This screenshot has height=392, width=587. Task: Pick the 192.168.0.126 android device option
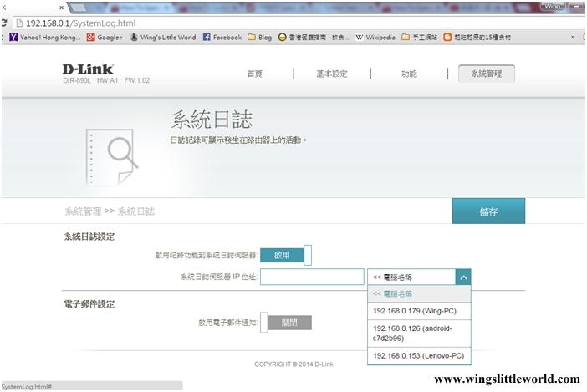pyautogui.click(x=420, y=333)
